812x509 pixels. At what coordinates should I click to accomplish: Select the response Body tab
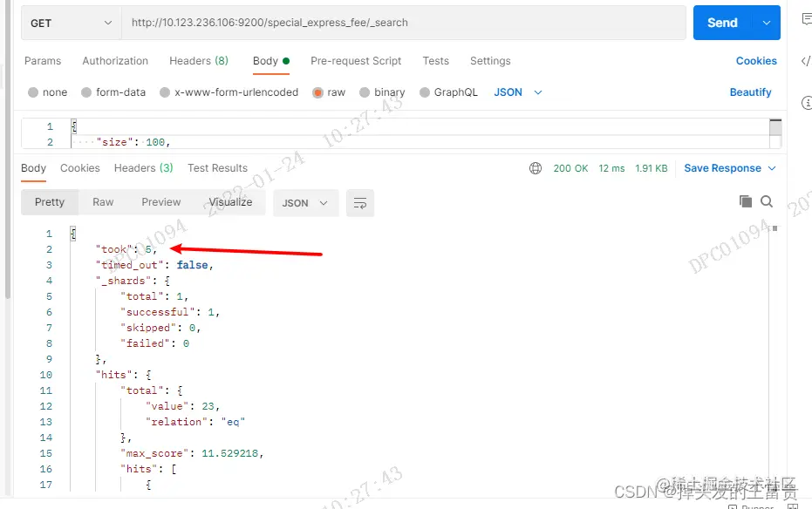[x=34, y=168]
